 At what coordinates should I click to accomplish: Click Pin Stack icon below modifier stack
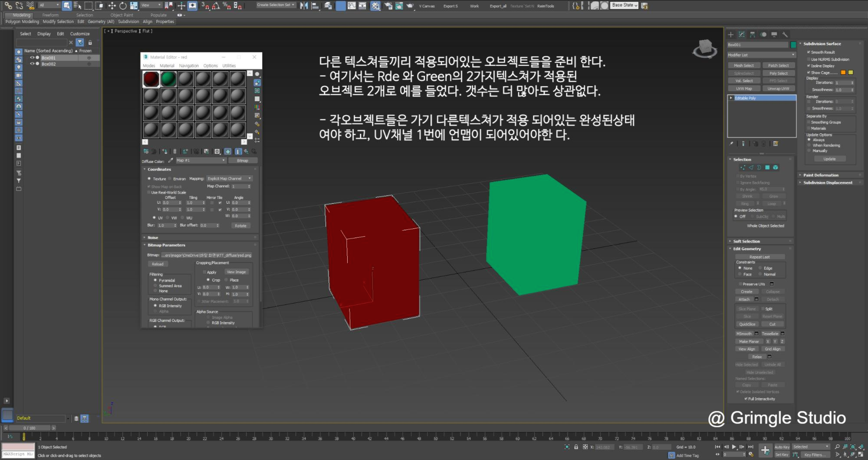731,143
